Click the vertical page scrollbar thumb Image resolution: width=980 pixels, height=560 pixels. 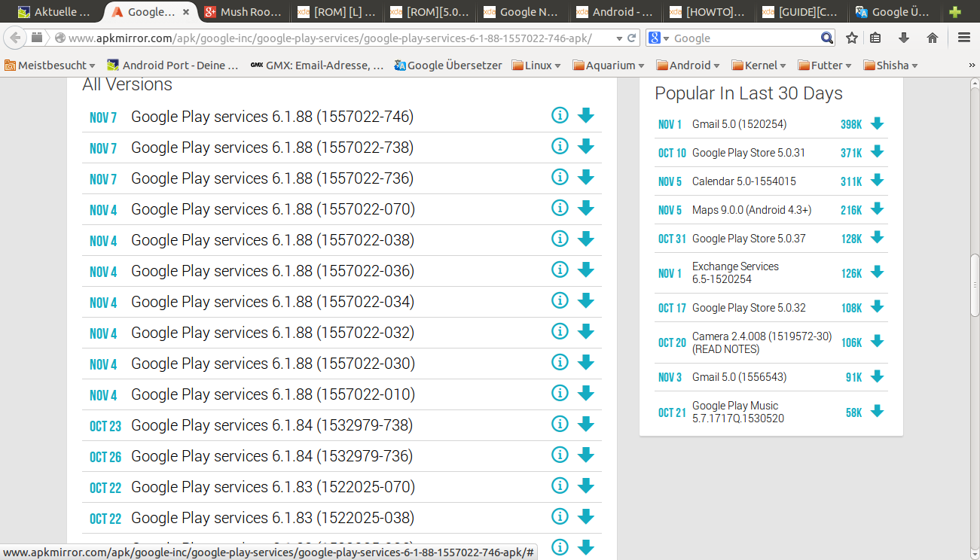pyautogui.click(x=974, y=285)
